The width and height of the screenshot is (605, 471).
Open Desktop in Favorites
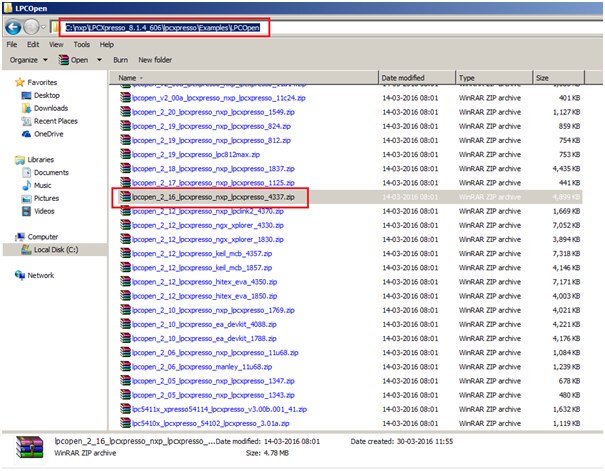tap(41, 95)
